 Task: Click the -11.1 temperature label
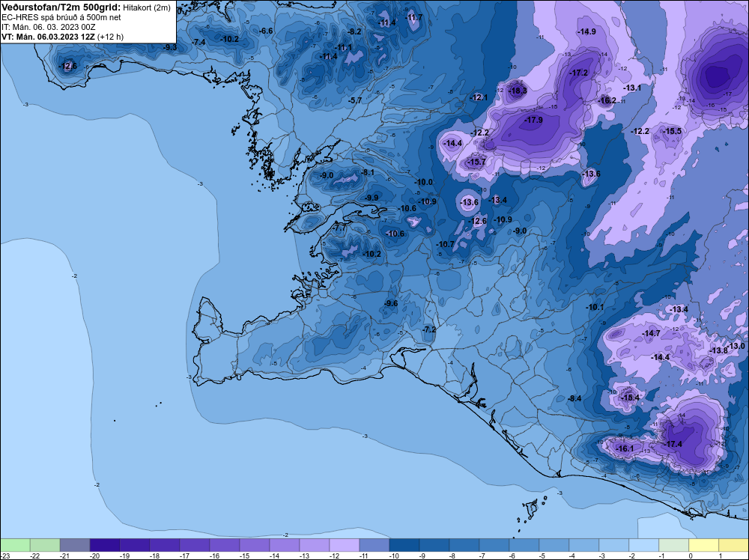click(343, 47)
